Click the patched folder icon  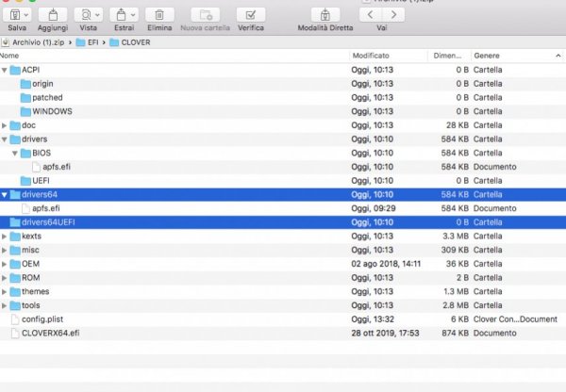tap(25, 98)
